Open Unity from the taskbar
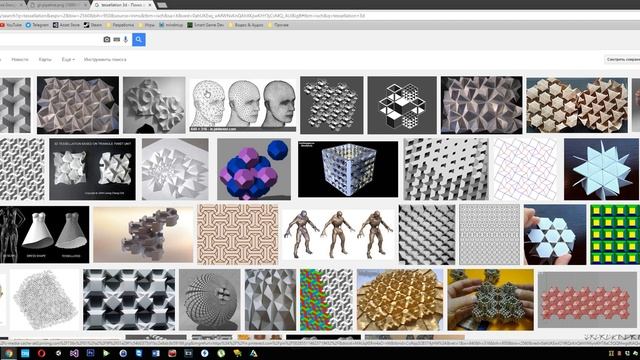This screenshot has height=360, width=640. (x=58, y=353)
